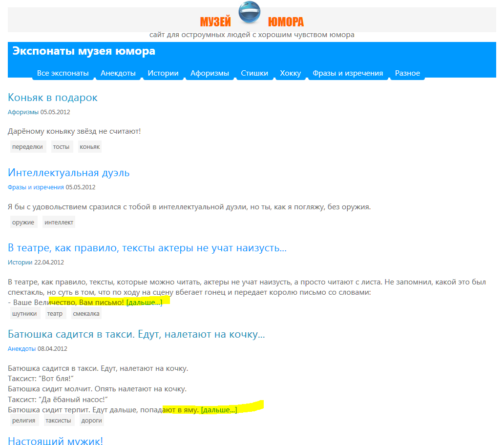504x445 pixels.
Task: Open Интеллектуальная дуэль post title
Action: (x=68, y=173)
